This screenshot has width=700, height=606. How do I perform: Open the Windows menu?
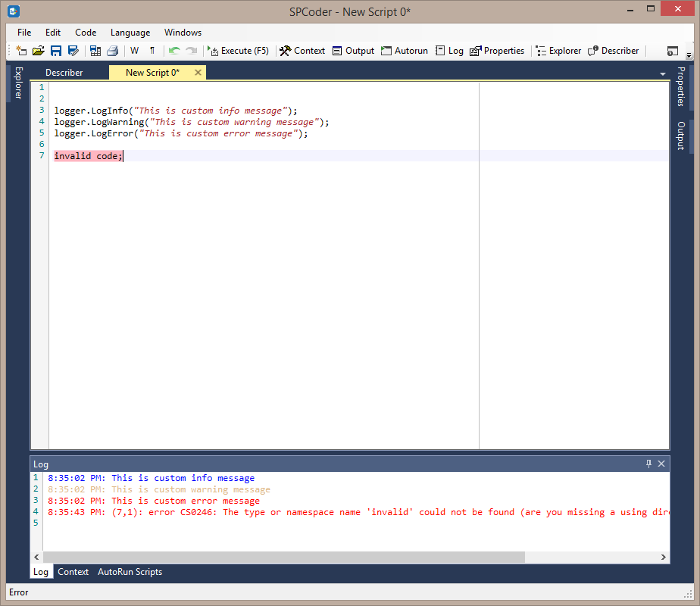(x=183, y=33)
